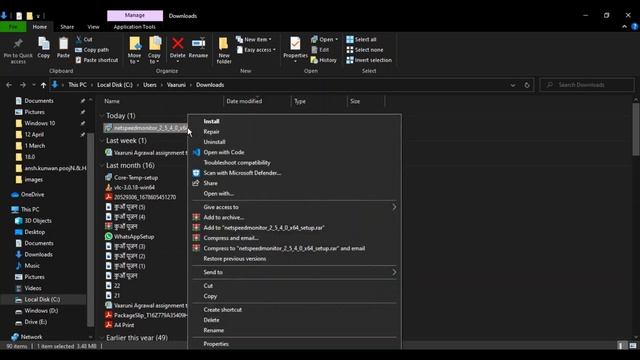Open the Open dropdown in the ribbon
The image size is (640, 360).
(324, 40)
